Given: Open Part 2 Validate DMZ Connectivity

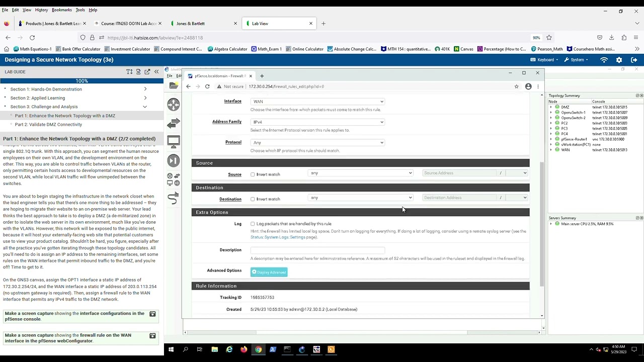Looking at the screenshot, I should (x=48, y=125).
